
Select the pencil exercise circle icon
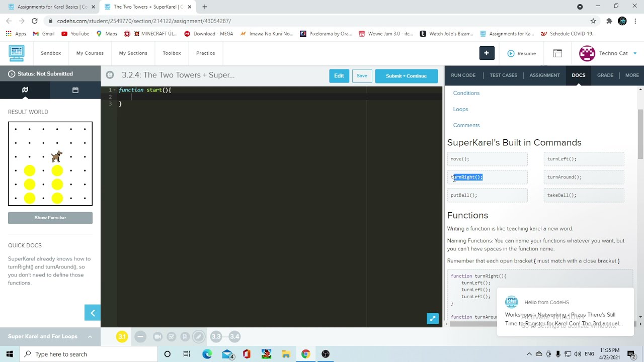click(199, 336)
